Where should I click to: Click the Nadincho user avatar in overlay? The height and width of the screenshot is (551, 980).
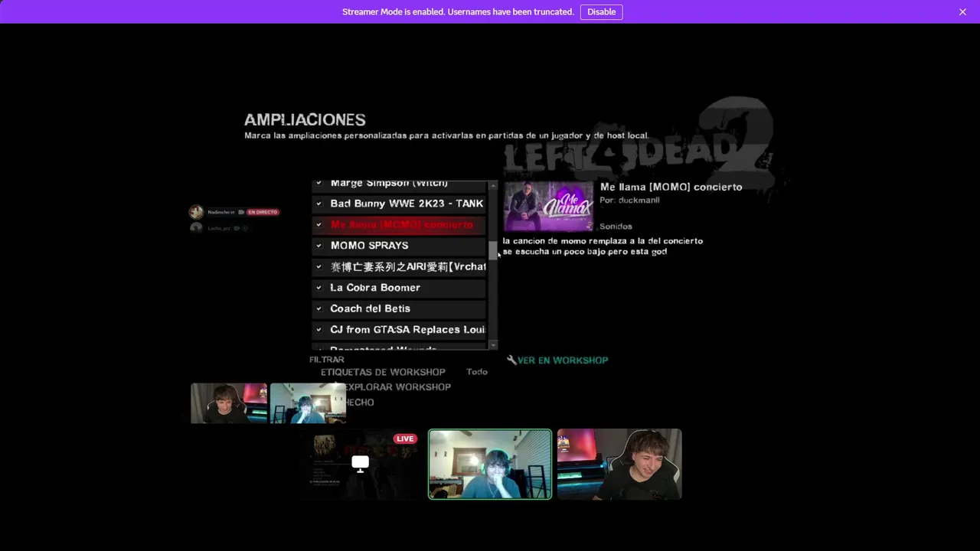(196, 212)
